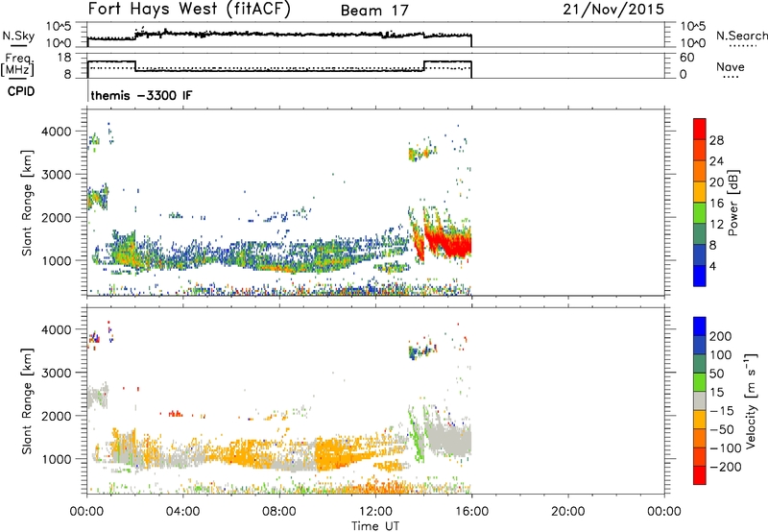The height and width of the screenshot is (532, 768).
Task: Click the "20:00" time tick label
Action: pyautogui.click(x=568, y=512)
